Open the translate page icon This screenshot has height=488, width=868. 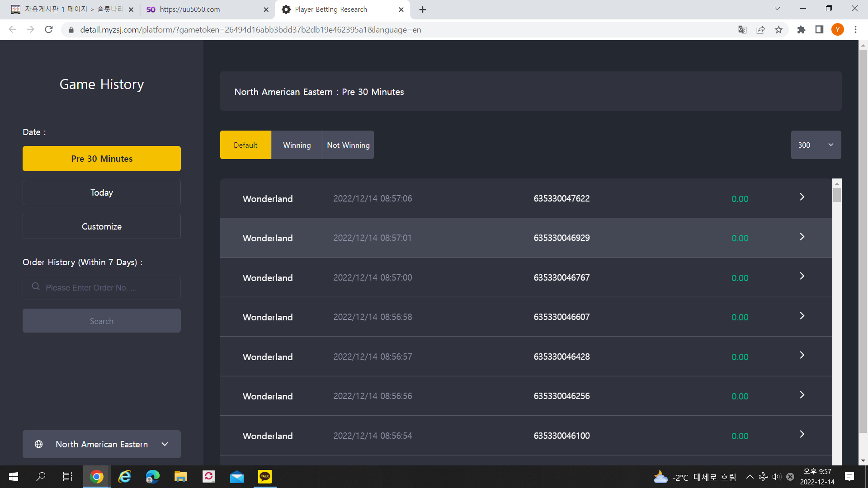coord(742,29)
